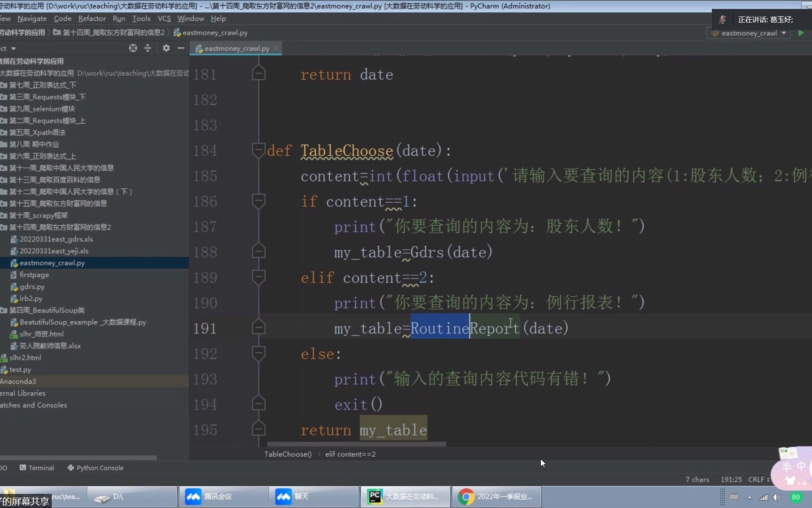Click 第十四周_爬取东方财富网的信息2 breadcrumb in navigation bar

[x=109, y=32]
